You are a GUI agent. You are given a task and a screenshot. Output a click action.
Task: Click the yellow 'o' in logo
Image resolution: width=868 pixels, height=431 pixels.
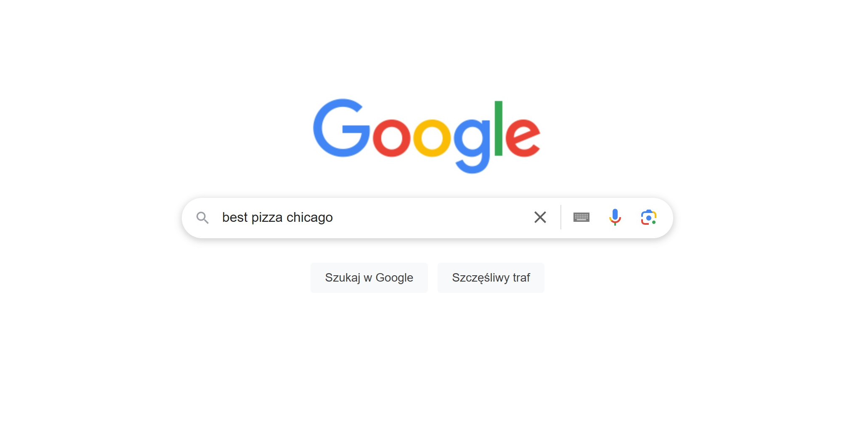coord(432,138)
